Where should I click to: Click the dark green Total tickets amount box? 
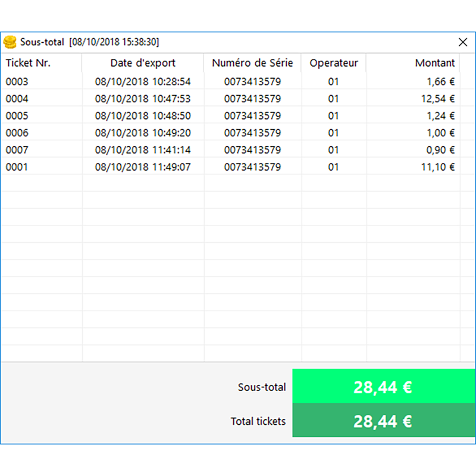383,422
